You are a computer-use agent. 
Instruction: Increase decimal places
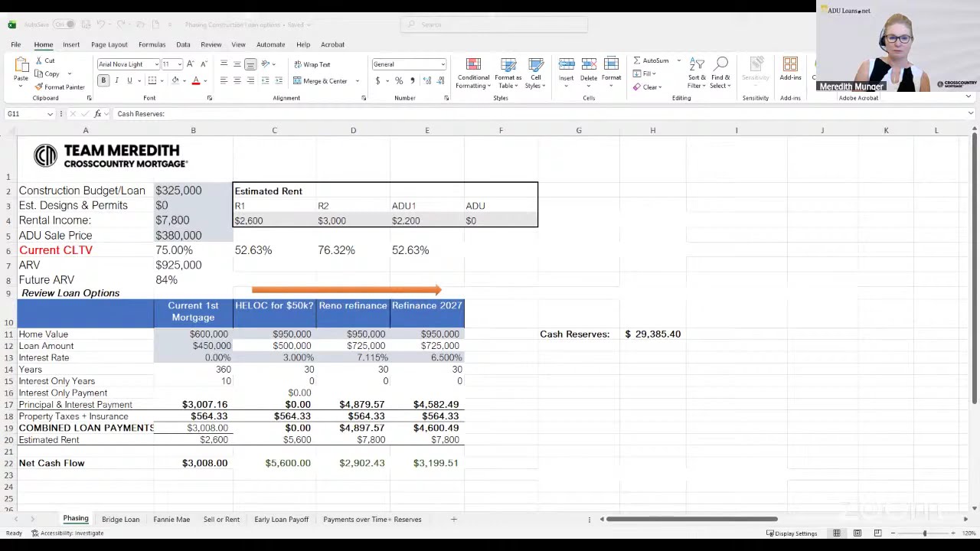427,80
